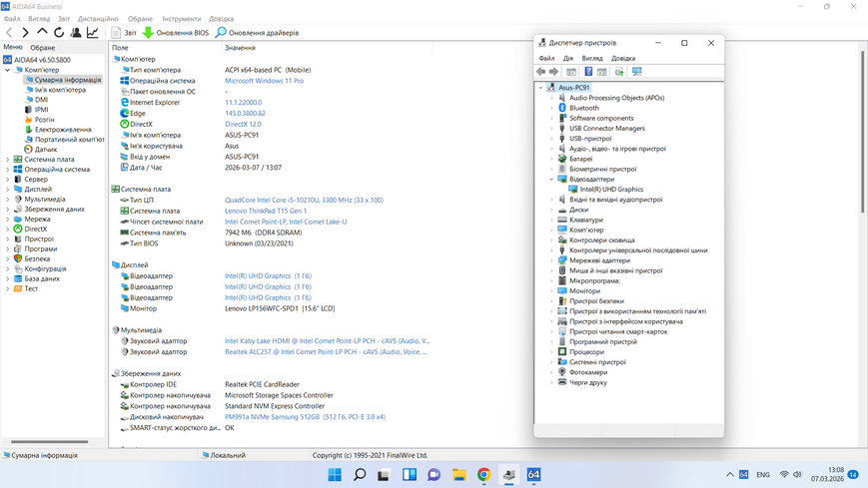Expand the Bluetooth device category

click(x=551, y=108)
